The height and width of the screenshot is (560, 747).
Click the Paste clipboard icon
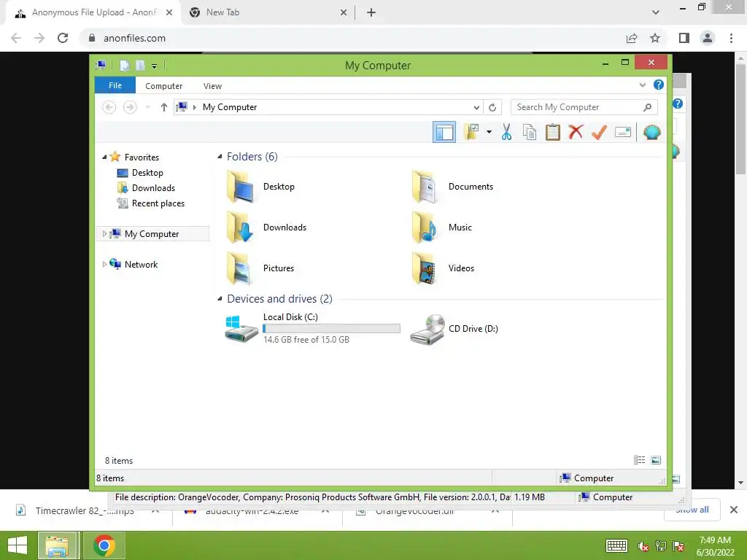coord(553,132)
